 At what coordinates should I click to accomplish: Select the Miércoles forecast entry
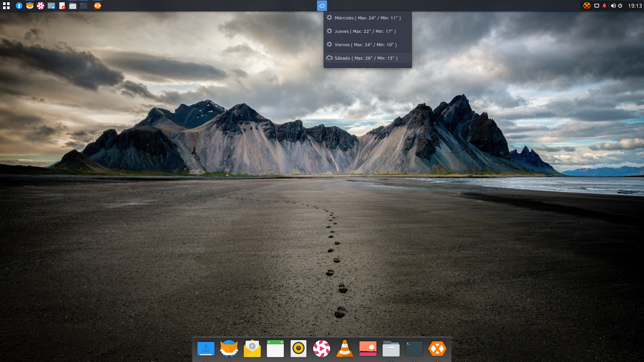tap(368, 18)
